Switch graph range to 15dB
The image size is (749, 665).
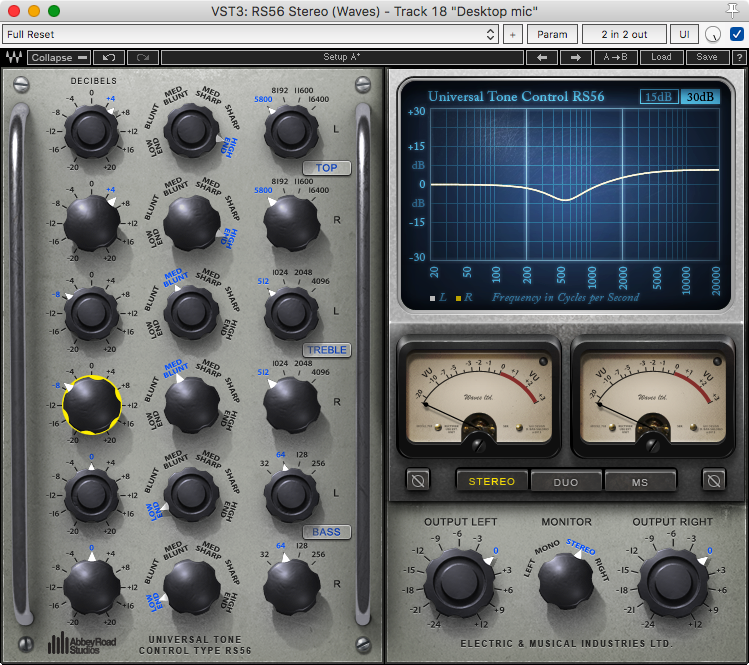pos(658,97)
